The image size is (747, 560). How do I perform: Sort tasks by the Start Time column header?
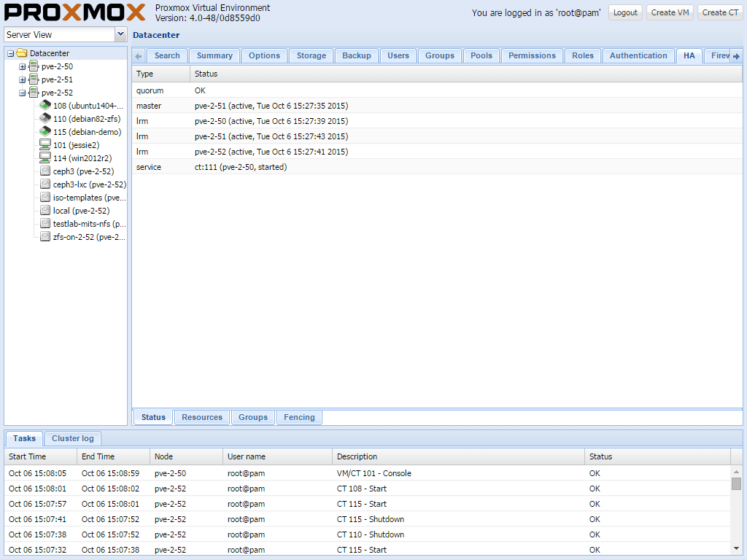click(x=28, y=456)
